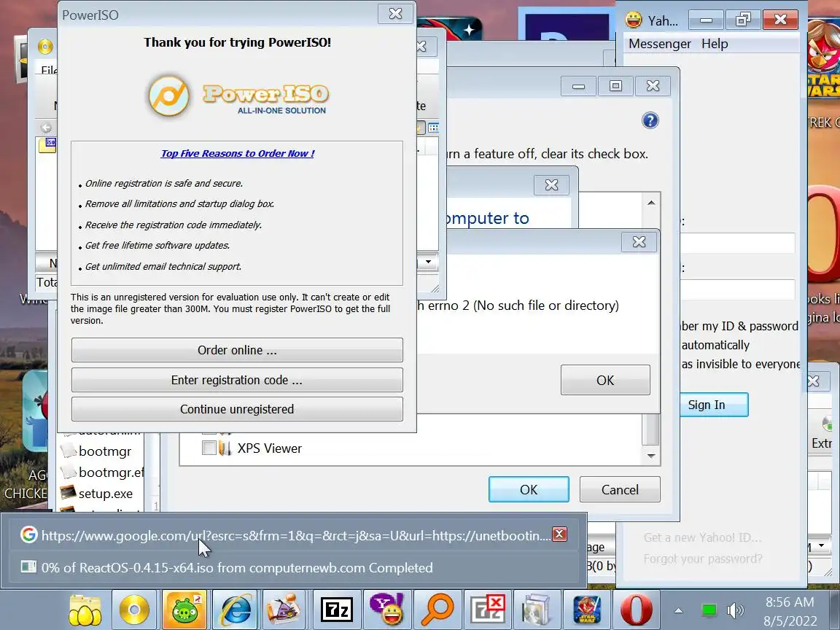Open PowerISO disc icon in taskbar
The image size is (840, 630).
pos(134,609)
